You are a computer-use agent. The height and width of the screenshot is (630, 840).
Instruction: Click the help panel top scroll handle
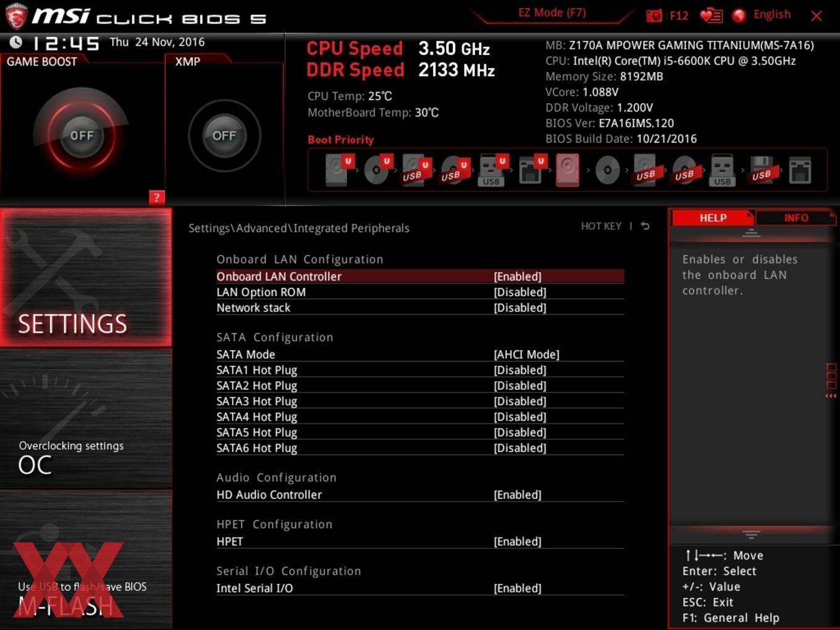click(x=751, y=233)
